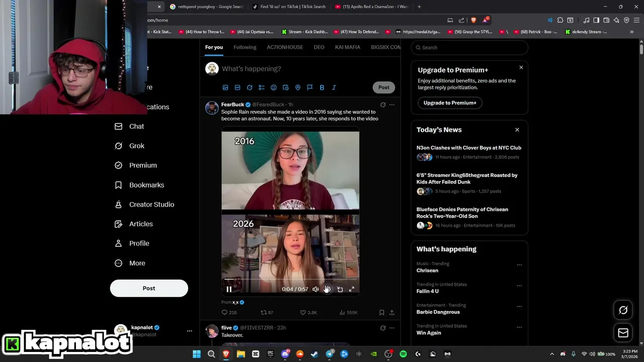The height and width of the screenshot is (362, 644).
Task: Open Brave Wallet icon
Action: [606, 20]
